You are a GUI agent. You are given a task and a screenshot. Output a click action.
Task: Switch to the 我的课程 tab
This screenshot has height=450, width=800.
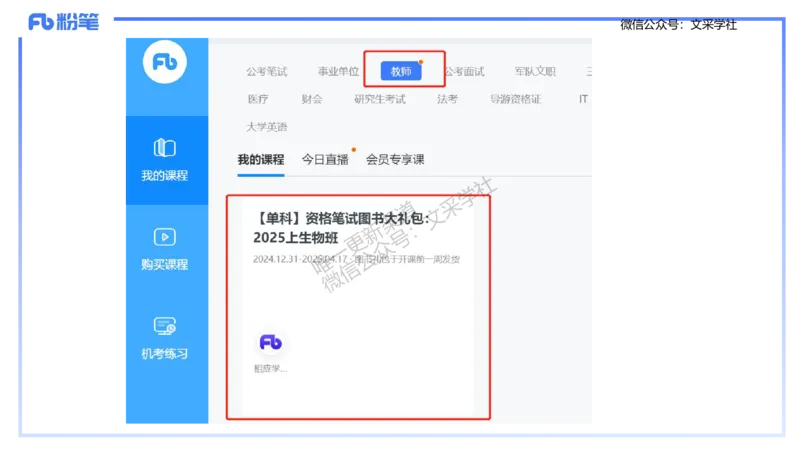click(261, 160)
